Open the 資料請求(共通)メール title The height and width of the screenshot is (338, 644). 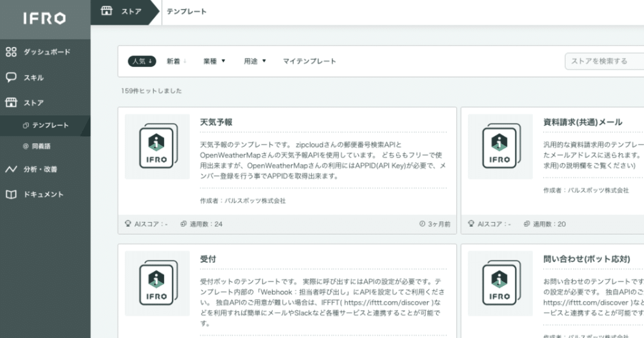tap(583, 122)
